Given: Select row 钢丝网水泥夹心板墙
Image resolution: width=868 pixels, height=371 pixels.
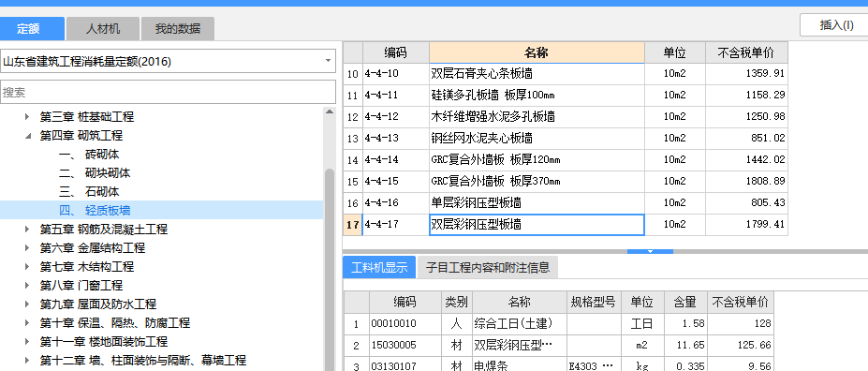Looking at the screenshot, I should tap(566, 138).
